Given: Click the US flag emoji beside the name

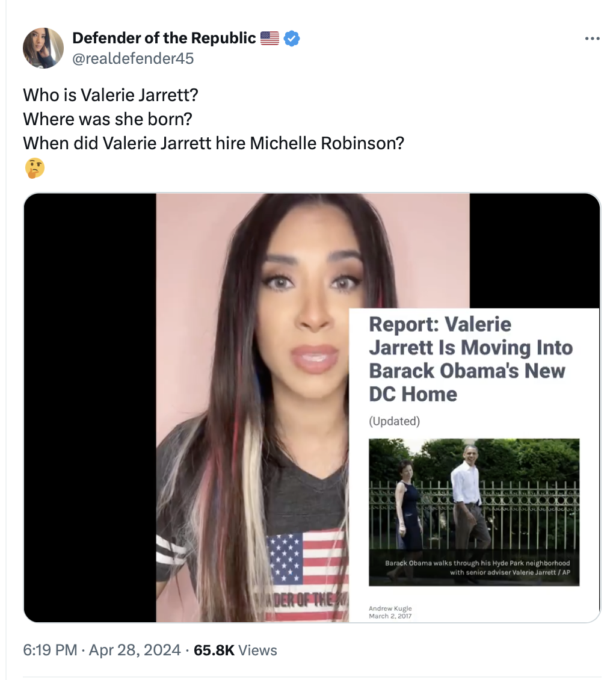Looking at the screenshot, I should tap(269, 38).
